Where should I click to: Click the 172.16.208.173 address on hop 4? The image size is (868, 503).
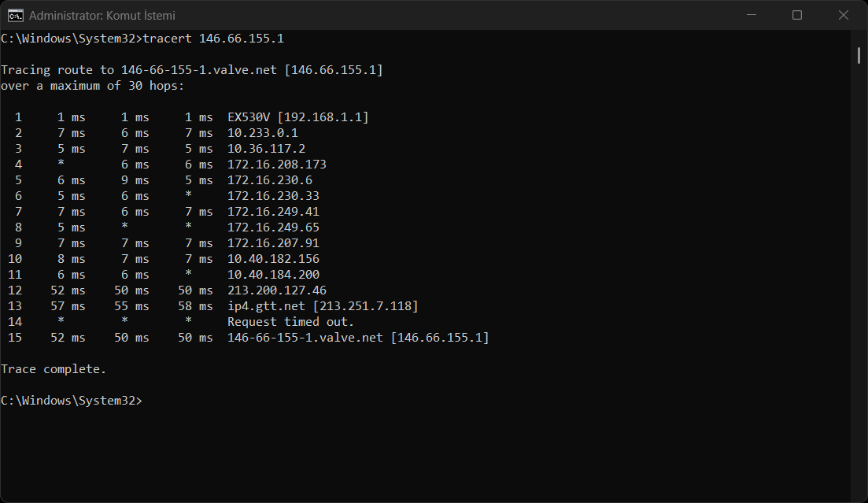tap(277, 165)
